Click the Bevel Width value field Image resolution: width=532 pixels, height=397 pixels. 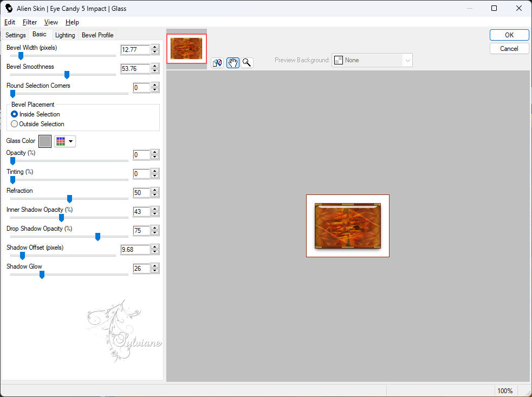click(x=135, y=49)
